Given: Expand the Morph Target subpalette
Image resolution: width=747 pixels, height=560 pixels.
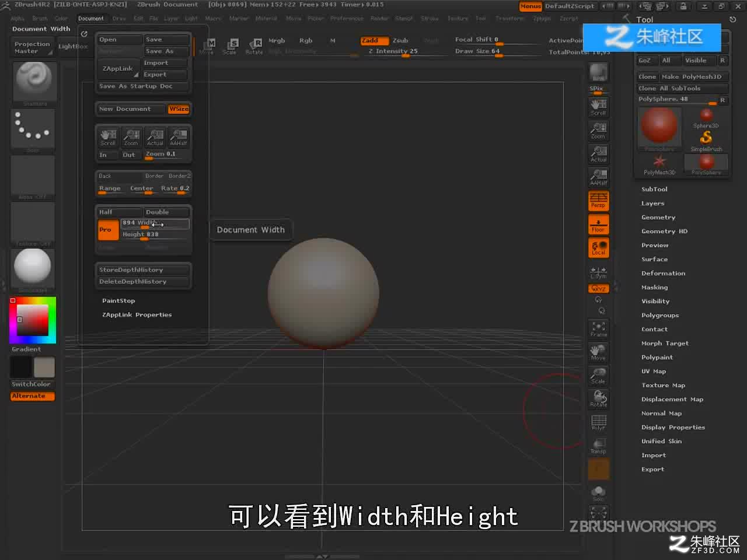Looking at the screenshot, I should coord(665,343).
